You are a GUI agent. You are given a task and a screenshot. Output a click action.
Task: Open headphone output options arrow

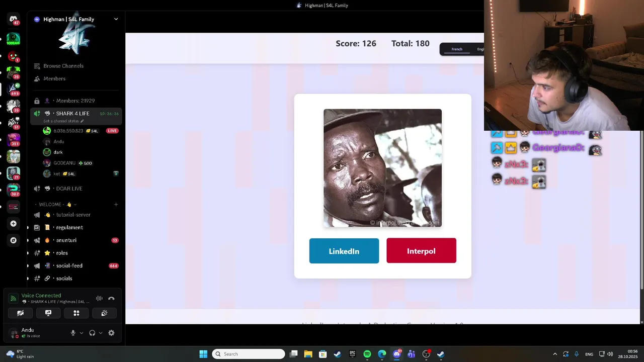[x=101, y=333]
